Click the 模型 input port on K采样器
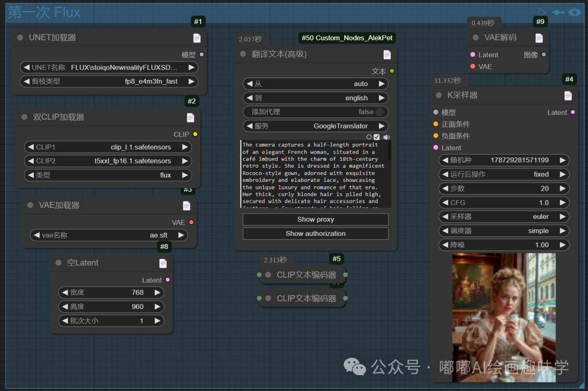588x391 pixels. 436,112
